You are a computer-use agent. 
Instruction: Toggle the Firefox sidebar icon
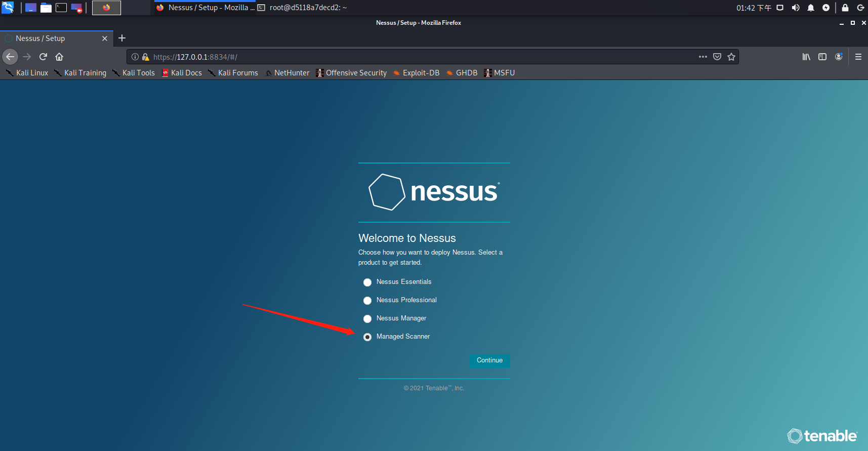(822, 57)
